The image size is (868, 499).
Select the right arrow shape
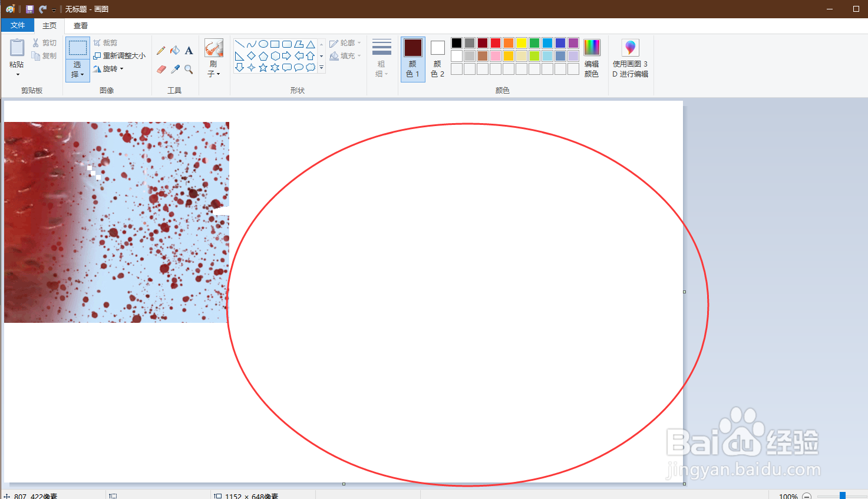287,56
